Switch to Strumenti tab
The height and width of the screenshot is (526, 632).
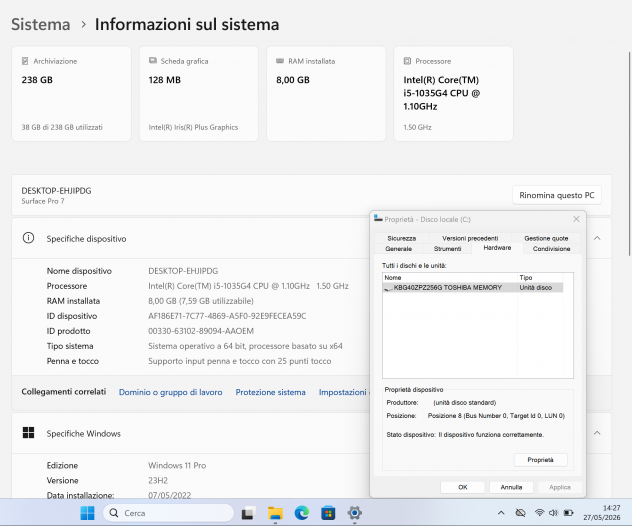(447, 249)
